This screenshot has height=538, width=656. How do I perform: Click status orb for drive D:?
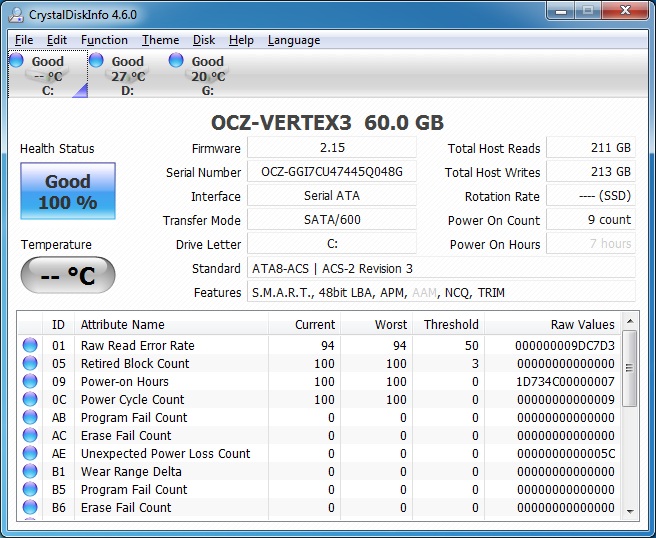click(x=96, y=60)
